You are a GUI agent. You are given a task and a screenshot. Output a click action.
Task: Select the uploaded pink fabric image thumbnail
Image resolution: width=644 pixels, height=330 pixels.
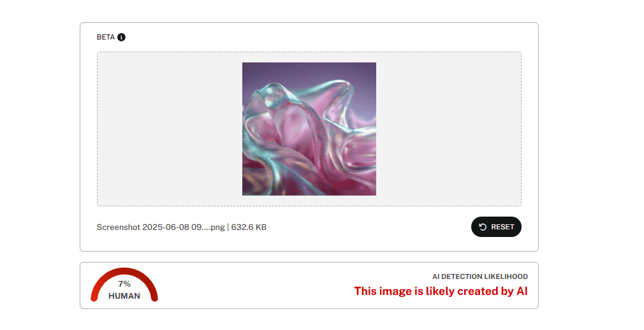(x=309, y=129)
